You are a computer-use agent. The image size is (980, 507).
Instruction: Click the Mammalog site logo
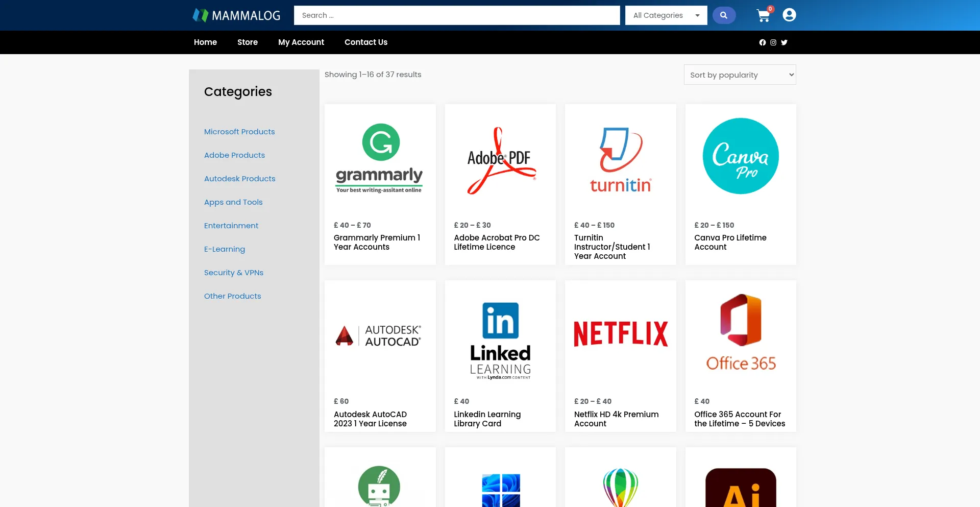(x=236, y=15)
